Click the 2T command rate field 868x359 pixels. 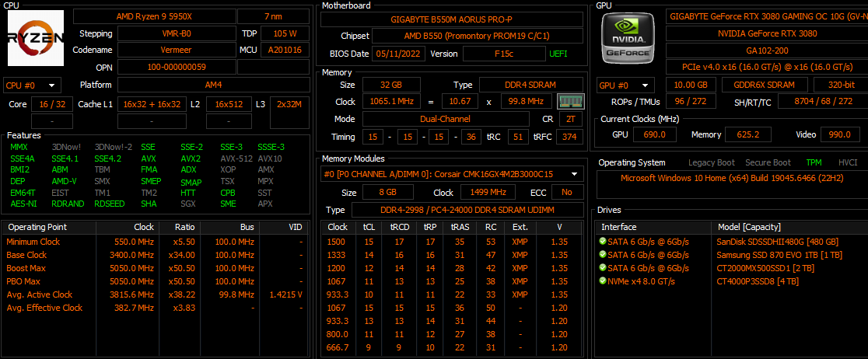pos(572,119)
